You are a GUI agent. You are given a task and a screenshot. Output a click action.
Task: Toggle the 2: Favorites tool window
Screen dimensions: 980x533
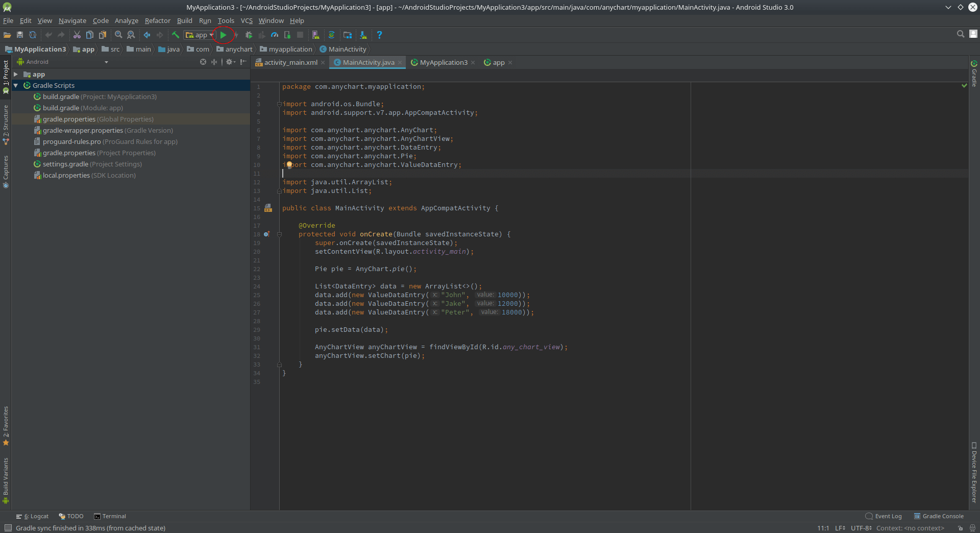pyautogui.click(x=6, y=426)
